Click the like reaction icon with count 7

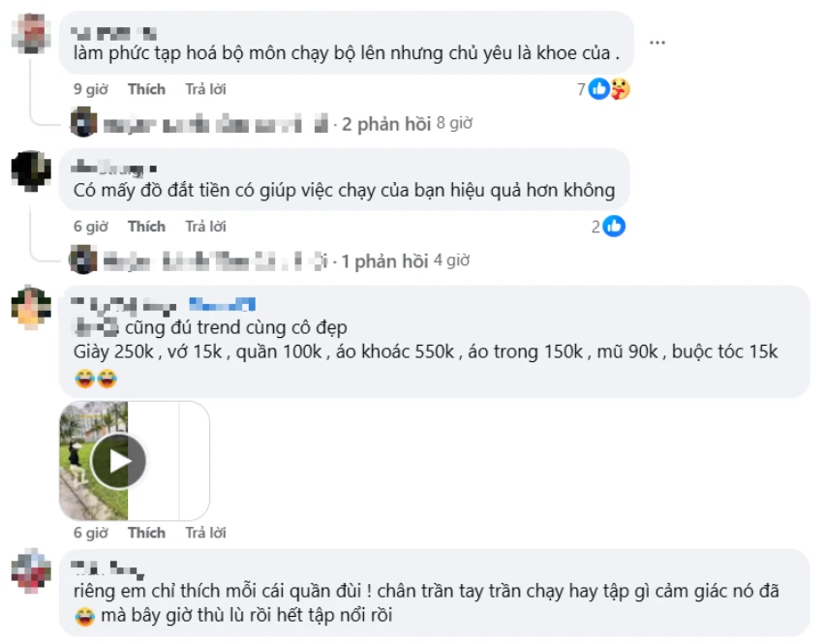(x=598, y=89)
